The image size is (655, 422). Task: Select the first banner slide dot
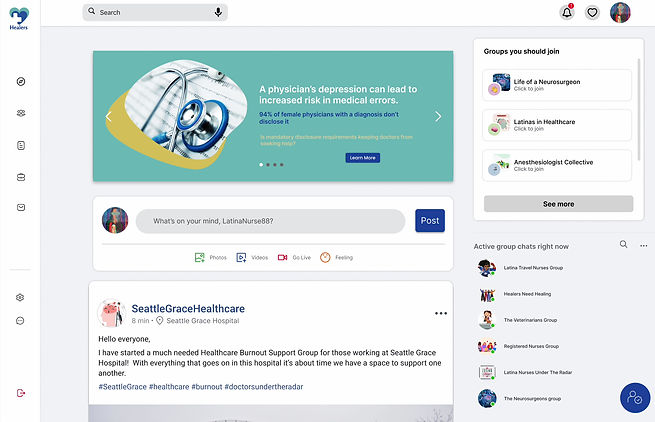click(x=261, y=165)
